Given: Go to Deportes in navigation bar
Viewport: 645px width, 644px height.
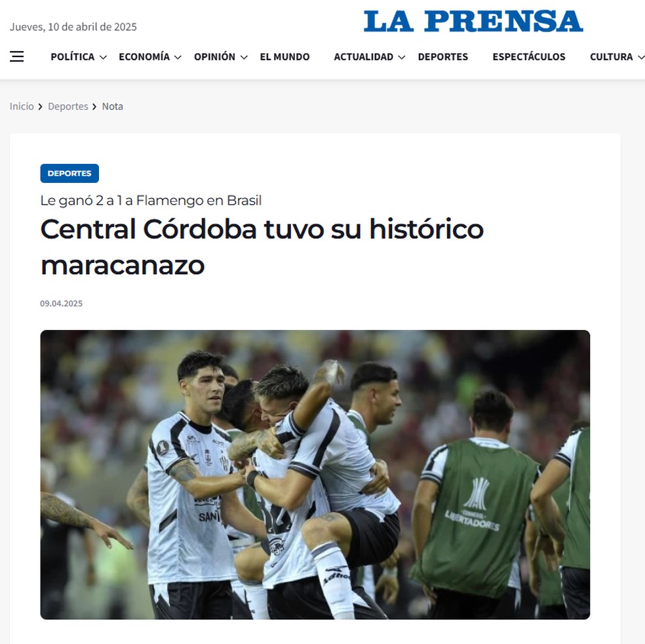Looking at the screenshot, I should click(443, 57).
